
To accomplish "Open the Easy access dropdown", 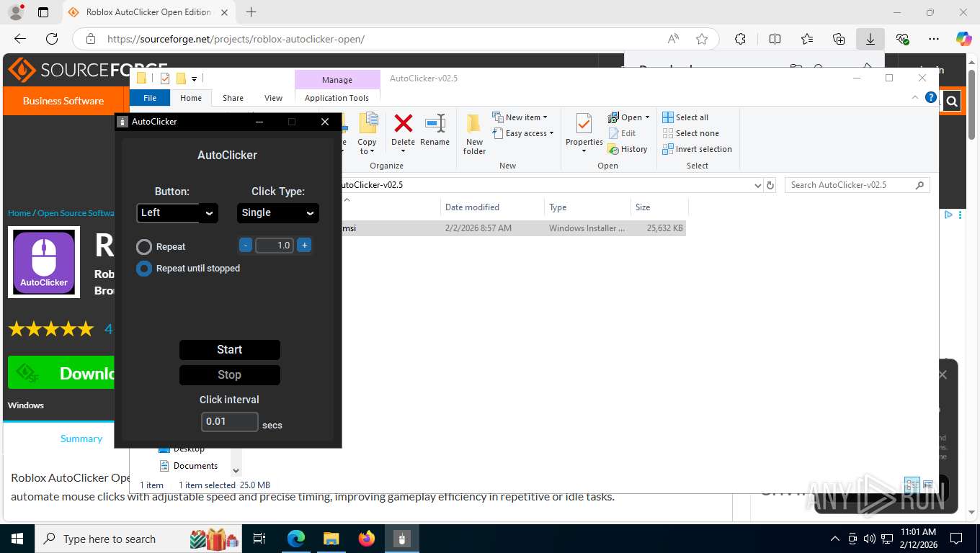I will click(524, 133).
